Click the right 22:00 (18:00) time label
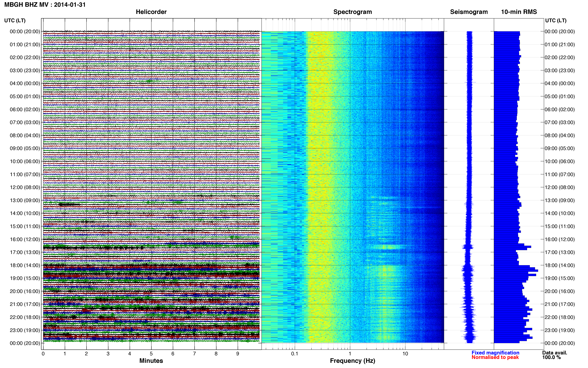The image size is (588, 368). pos(560,317)
